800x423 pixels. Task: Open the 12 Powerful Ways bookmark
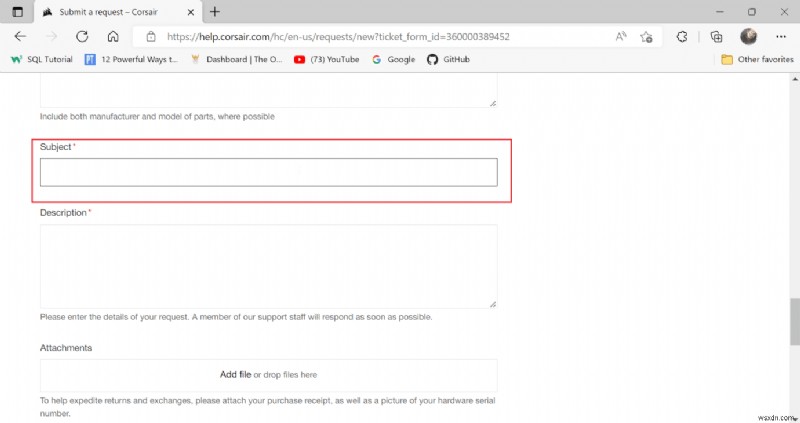click(131, 59)
